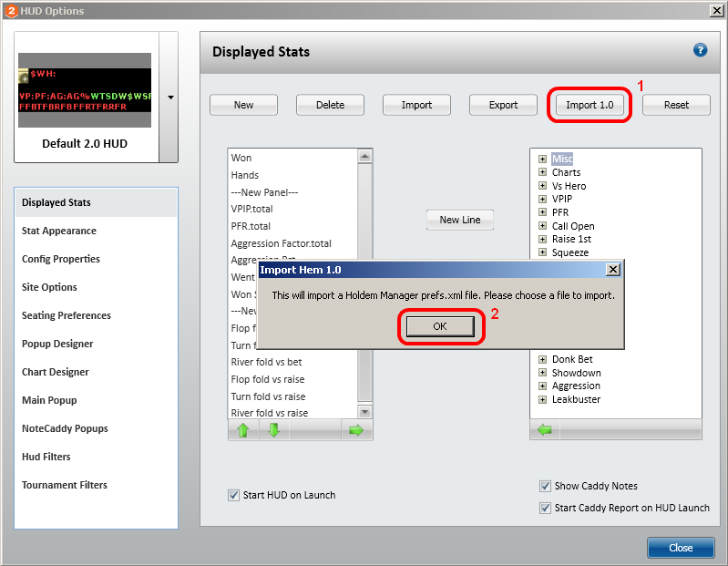
Task: Open the Popup Designer section
Action: 96,344
